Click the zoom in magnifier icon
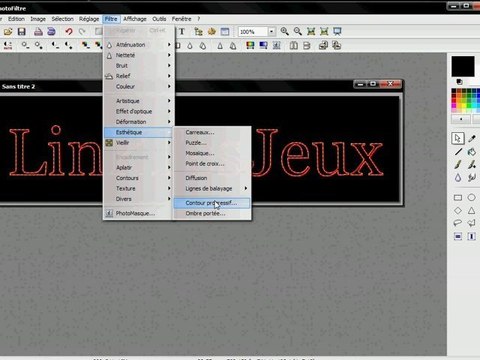Screen dimensions: 480x360 tap(284, 31)
